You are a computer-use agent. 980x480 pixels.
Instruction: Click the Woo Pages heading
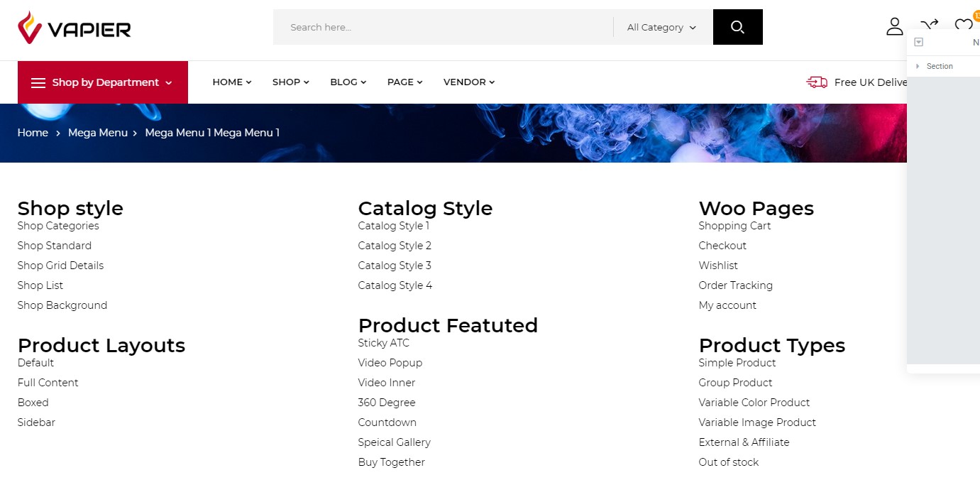point(756,208)
